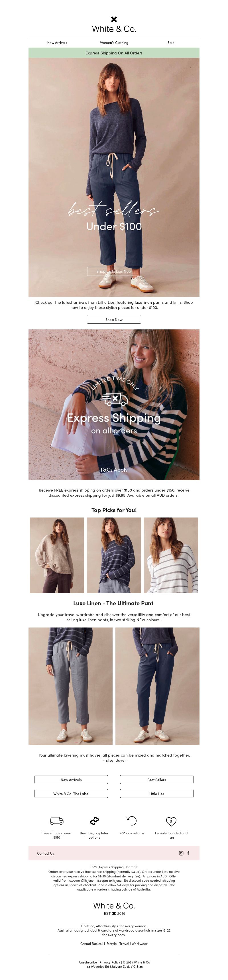Select the buy now pay later icon
The image size is (228, 980).
(x=94, y=821)
